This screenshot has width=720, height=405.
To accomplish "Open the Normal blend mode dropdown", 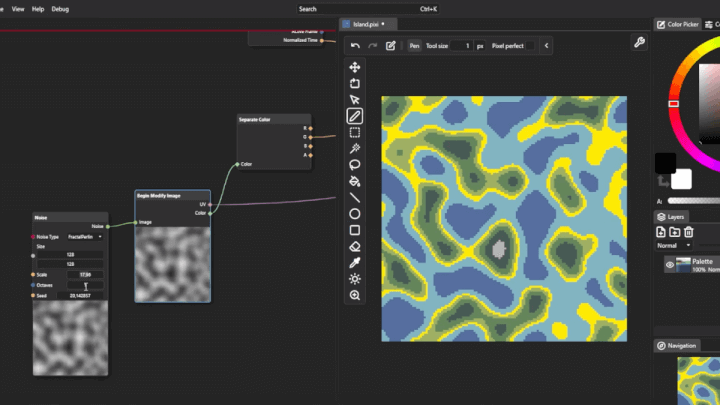I will pyautogui.click(x=674, y=246).
